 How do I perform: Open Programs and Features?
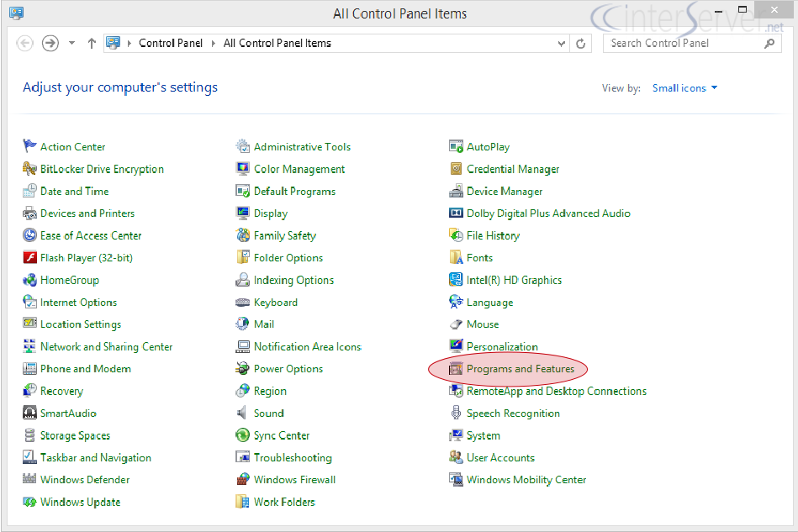tap(520, 369)
